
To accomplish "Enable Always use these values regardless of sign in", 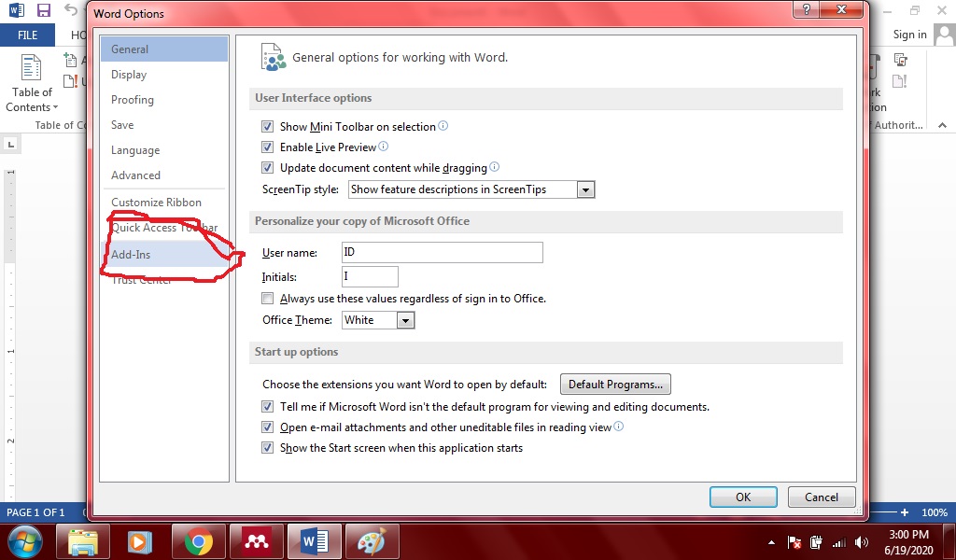I will click(268, 298).
